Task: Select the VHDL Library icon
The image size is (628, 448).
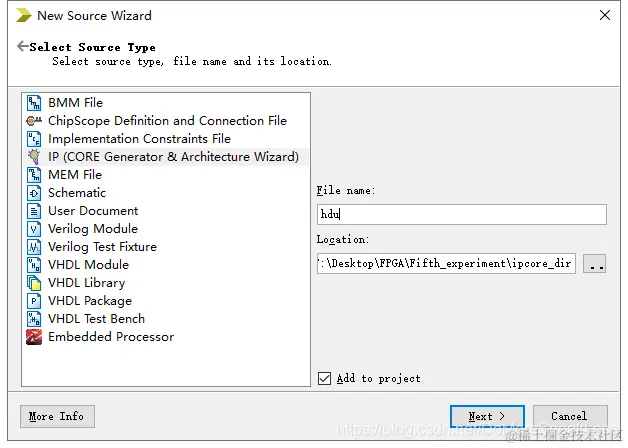Action: click(34, 283)
